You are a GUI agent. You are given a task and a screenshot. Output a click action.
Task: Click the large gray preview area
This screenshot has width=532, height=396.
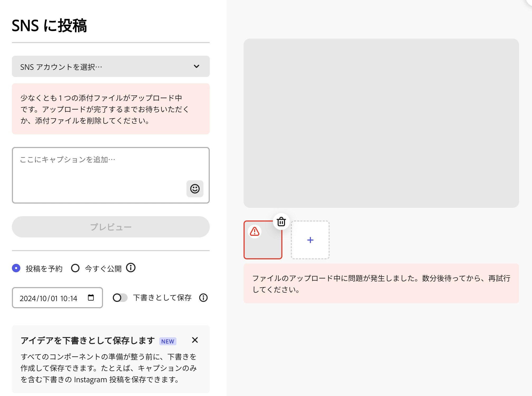(x=381, y=123)
